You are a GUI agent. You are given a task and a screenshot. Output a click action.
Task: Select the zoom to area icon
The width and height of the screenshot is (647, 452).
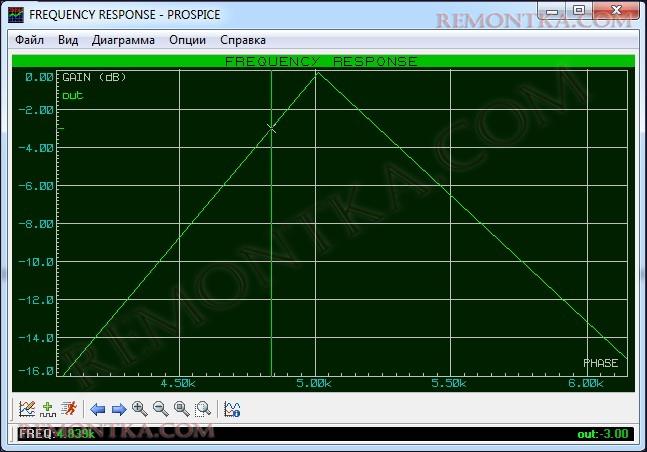(202, 408)
